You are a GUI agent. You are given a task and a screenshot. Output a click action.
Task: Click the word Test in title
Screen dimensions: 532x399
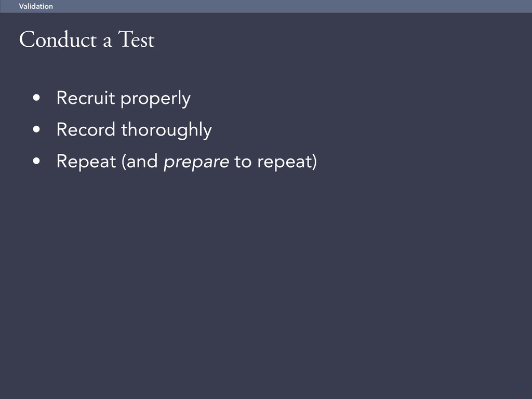[x=137, y=39]
